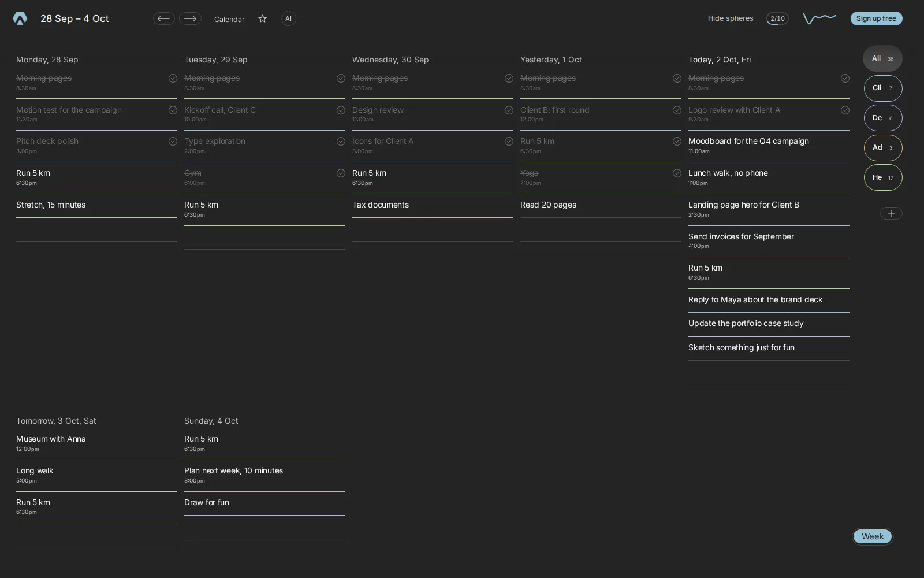Filter by the Cli sphere
Screen dimensions: 924x578
coord(883,88)
